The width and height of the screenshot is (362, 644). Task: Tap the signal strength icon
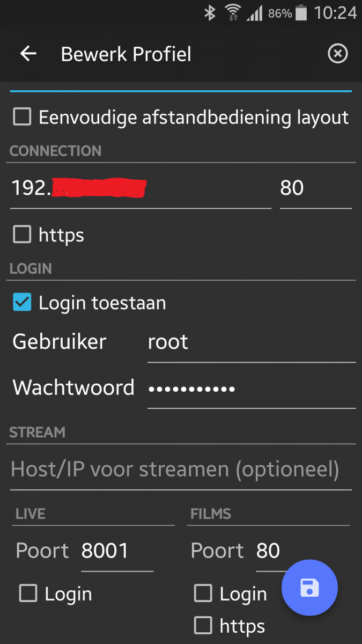255,12
